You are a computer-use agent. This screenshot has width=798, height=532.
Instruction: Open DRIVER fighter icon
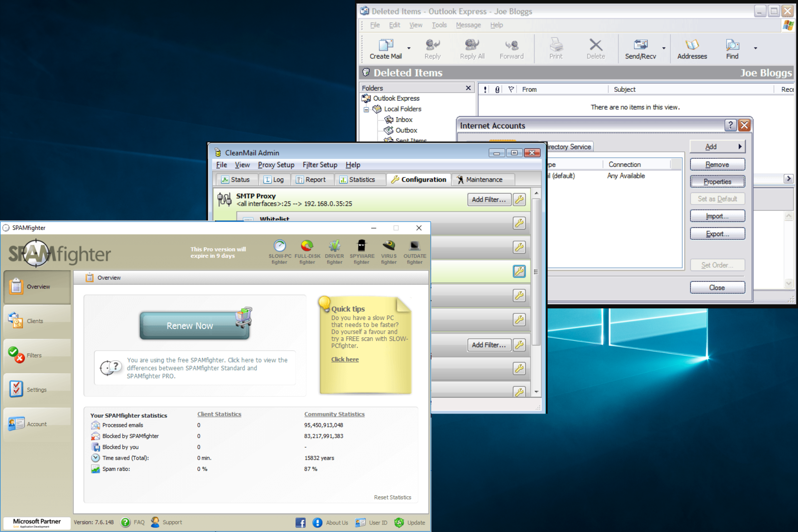point(335,252)
